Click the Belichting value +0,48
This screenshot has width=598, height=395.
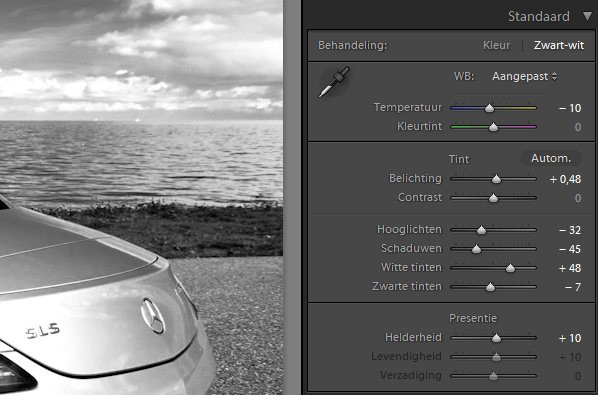(566, 179)
